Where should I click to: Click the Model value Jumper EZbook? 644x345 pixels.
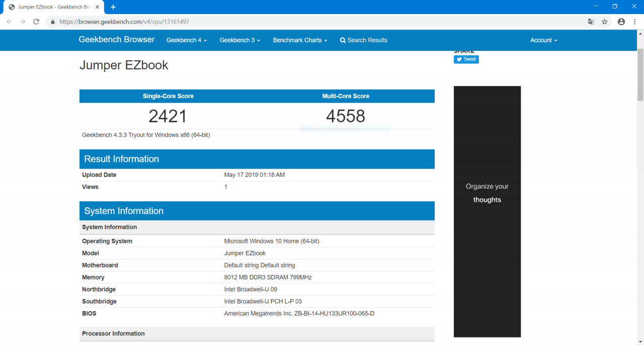click(x=245, y=253)
